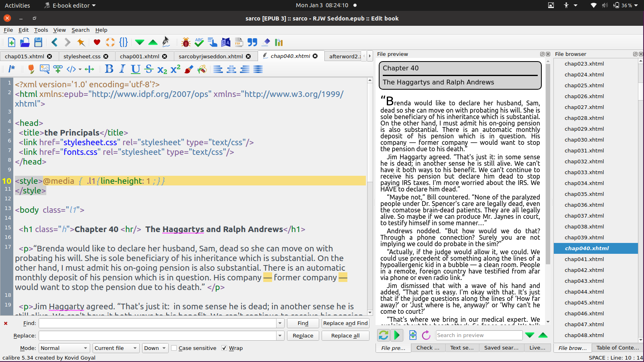Click the Replace and Find button
Screen dimensions: 644x362
tap(345, 323)
